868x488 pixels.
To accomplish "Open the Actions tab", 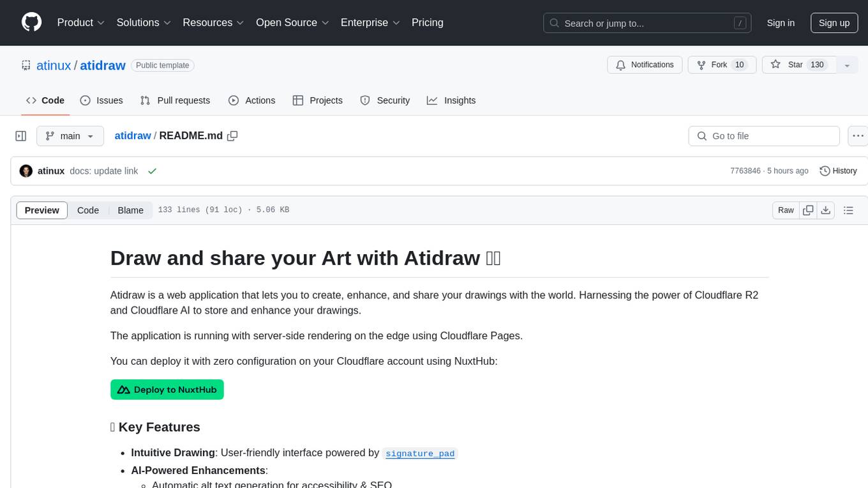I will coord(252,100).
